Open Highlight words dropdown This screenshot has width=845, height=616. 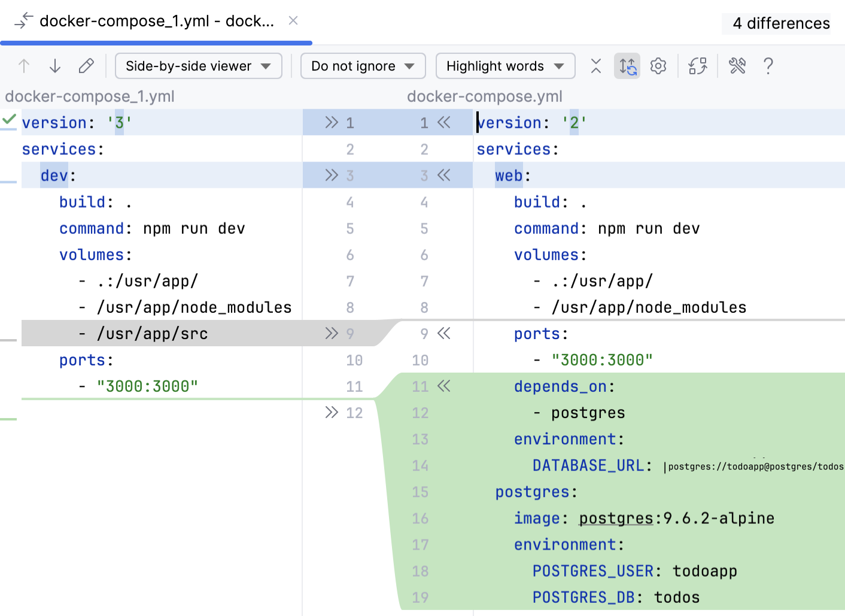pyautogui.click(x=505, y=66)
